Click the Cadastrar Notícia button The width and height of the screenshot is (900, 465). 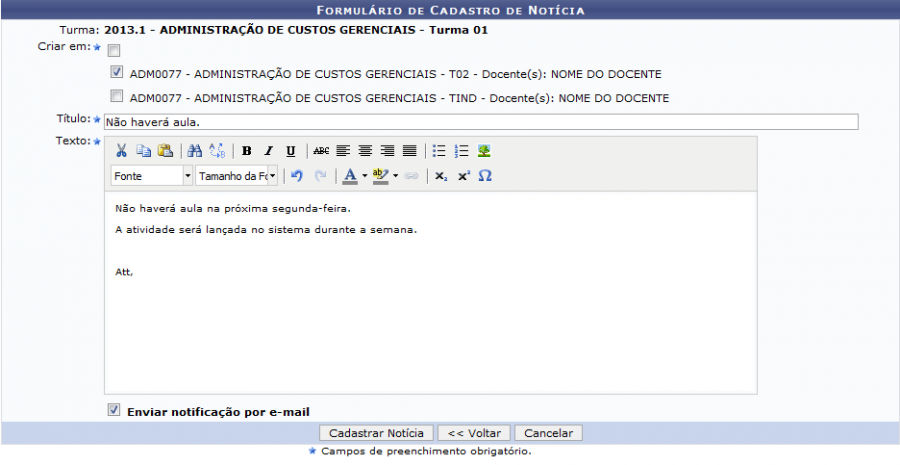pyautogui.click(x=375, y=433)
